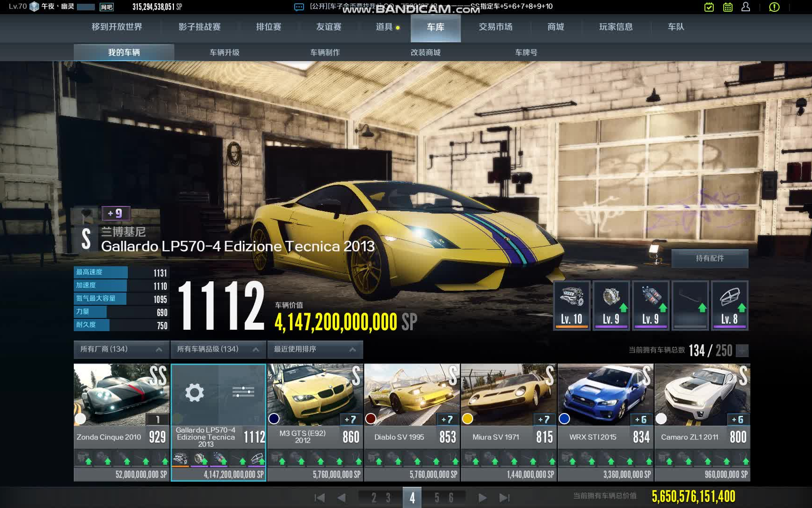Click the +9 upgrade badge
Image resolution: width=812 pixels, height=508 pixels.
[116, 214]
